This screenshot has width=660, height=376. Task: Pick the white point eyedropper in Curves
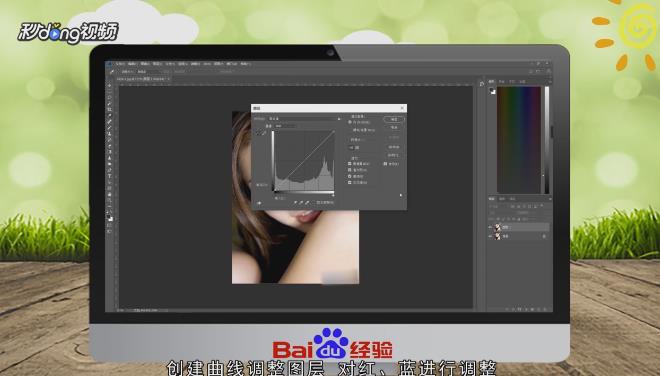307,203
